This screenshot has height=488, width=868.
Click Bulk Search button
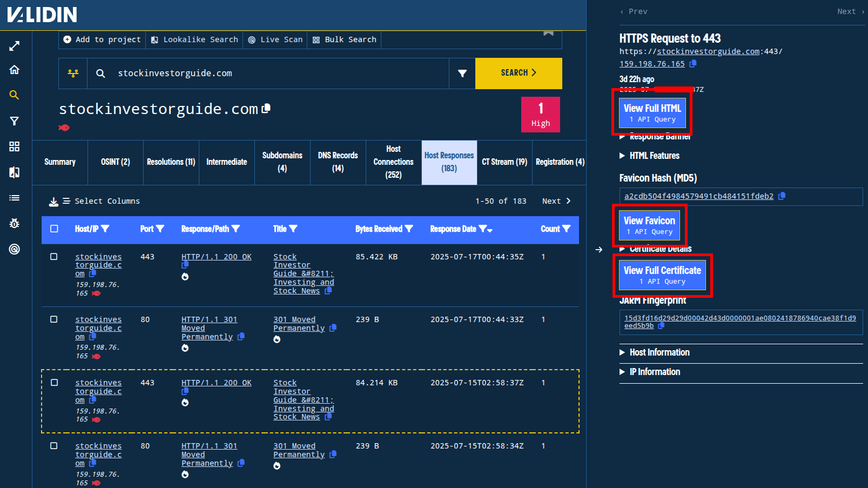pos(345,40)
